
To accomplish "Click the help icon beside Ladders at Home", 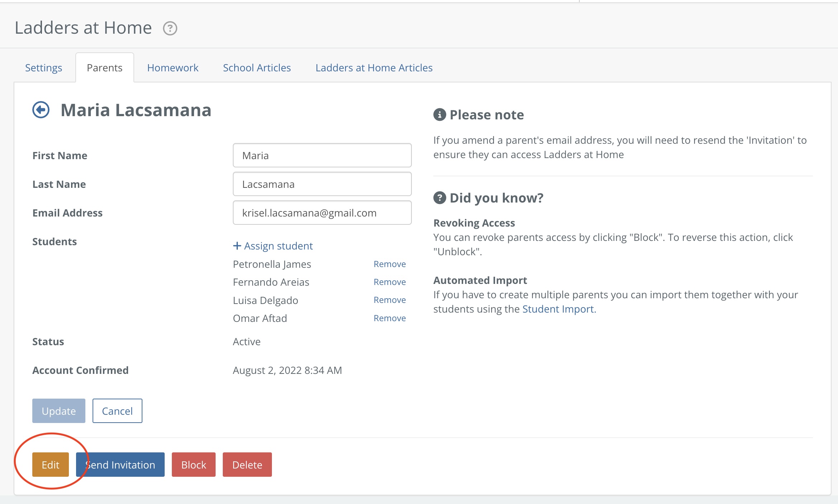I will [170, 28].
